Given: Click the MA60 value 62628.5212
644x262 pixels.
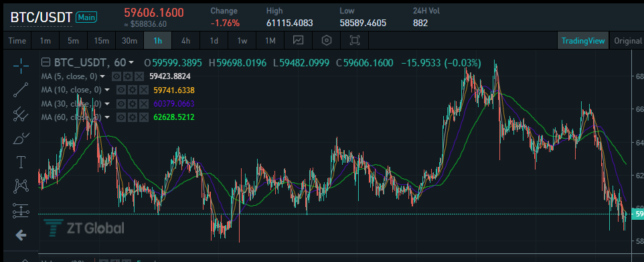Looking at the screenshot, I should coord(174,117).
